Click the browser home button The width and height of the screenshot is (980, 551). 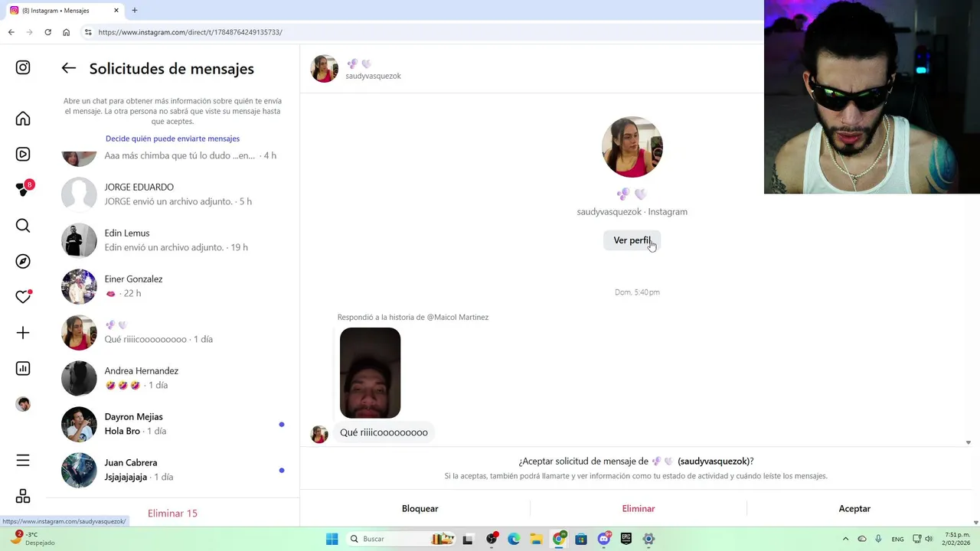(66, 32)
